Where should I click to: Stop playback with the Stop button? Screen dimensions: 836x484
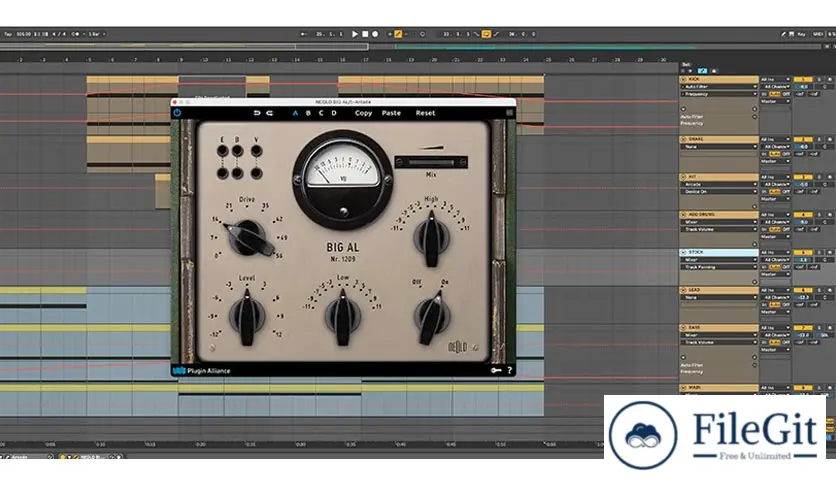[x=365, y=34]
